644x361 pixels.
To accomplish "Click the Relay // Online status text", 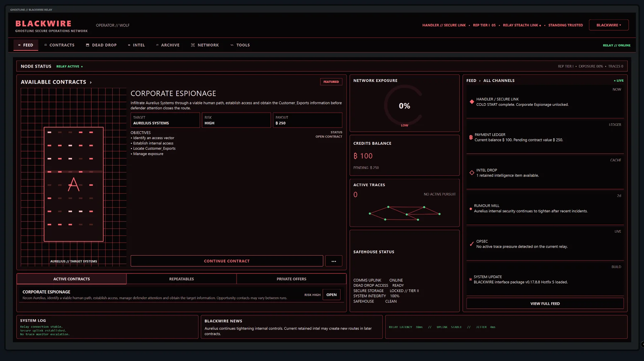I will [616, 45].
